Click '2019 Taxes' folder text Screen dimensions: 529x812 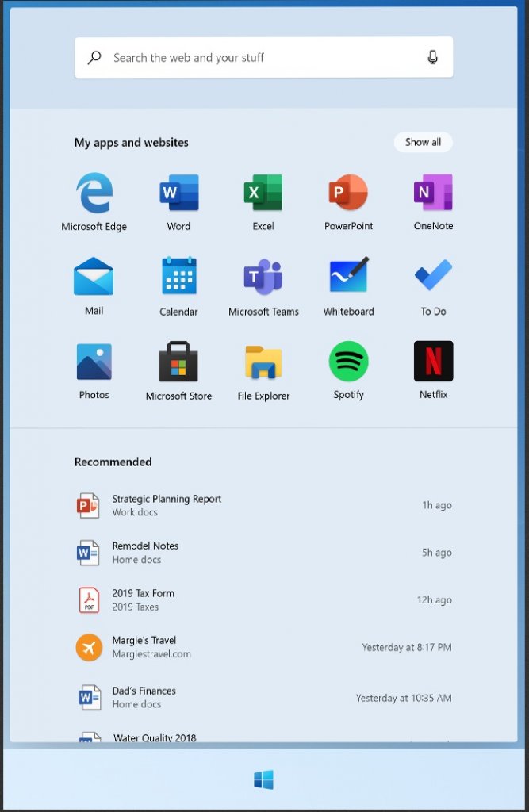click(x=136, y=607)
